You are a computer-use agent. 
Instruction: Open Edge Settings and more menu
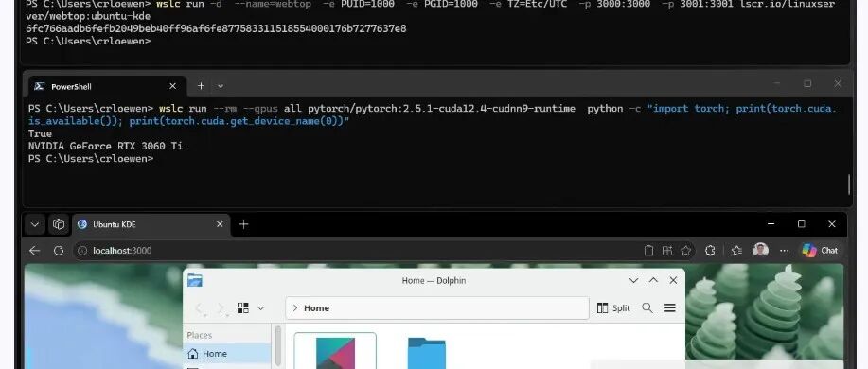pos(784,251)
